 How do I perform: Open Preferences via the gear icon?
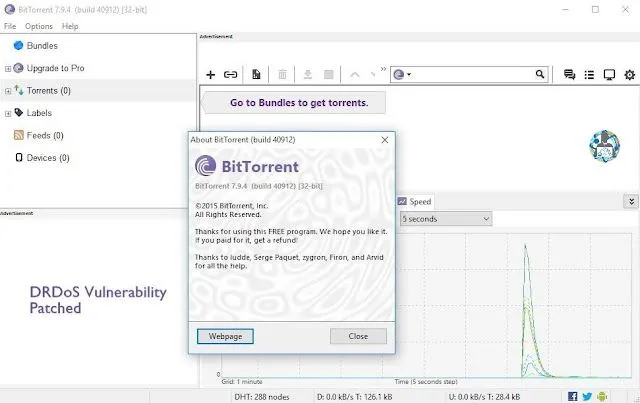pos(629,74)
